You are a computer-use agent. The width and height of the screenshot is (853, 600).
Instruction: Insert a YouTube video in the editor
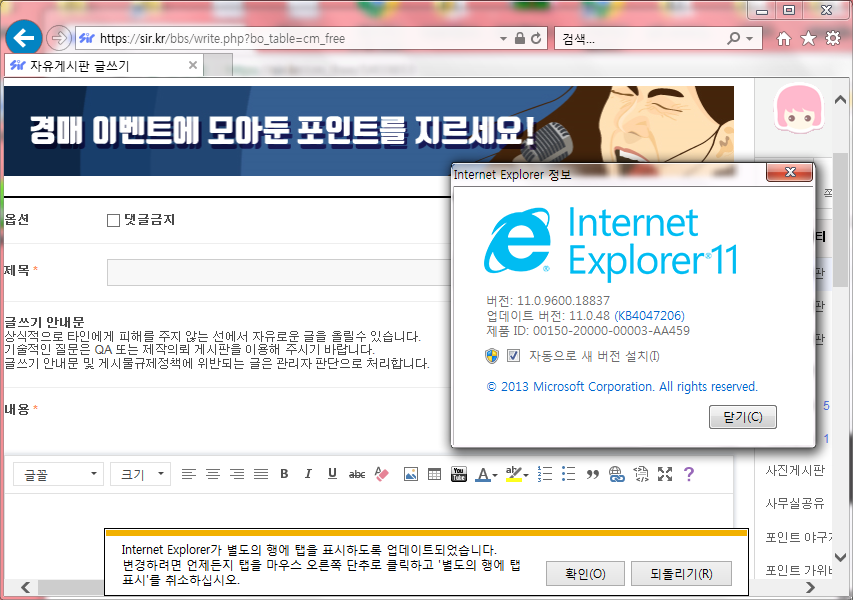click(x=459, y=474)
